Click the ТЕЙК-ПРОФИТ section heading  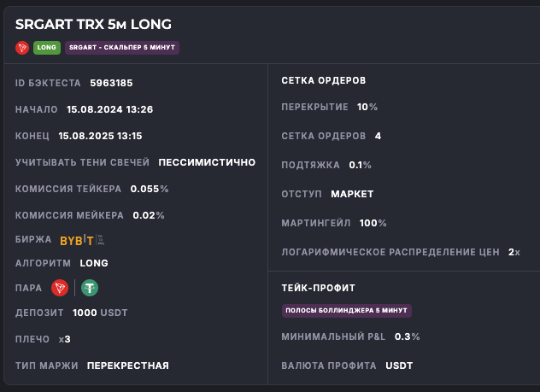(x=318, y=288)
